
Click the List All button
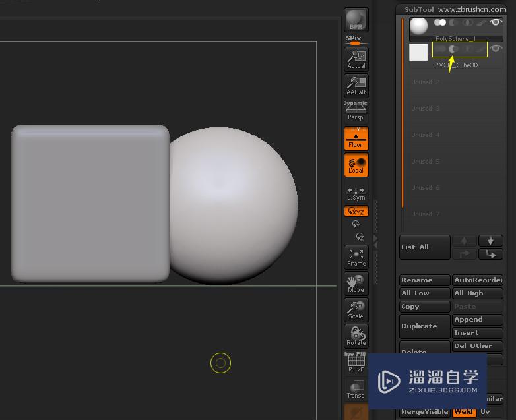tap(424, 247)
